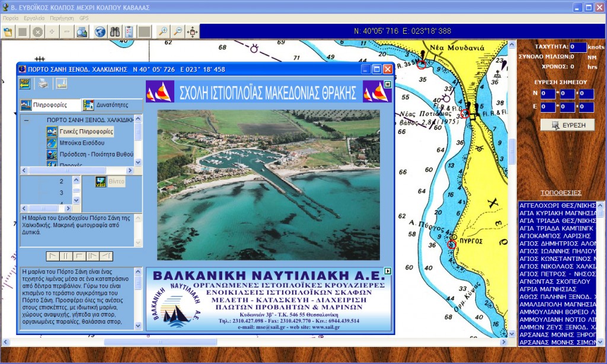Select the zoom in magnifier tool
The width and height of the screenshot is (607, 364).
click(163, 32)
